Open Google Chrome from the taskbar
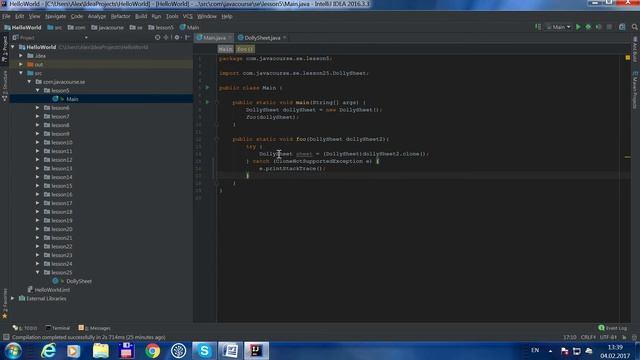 coord(153,351)
